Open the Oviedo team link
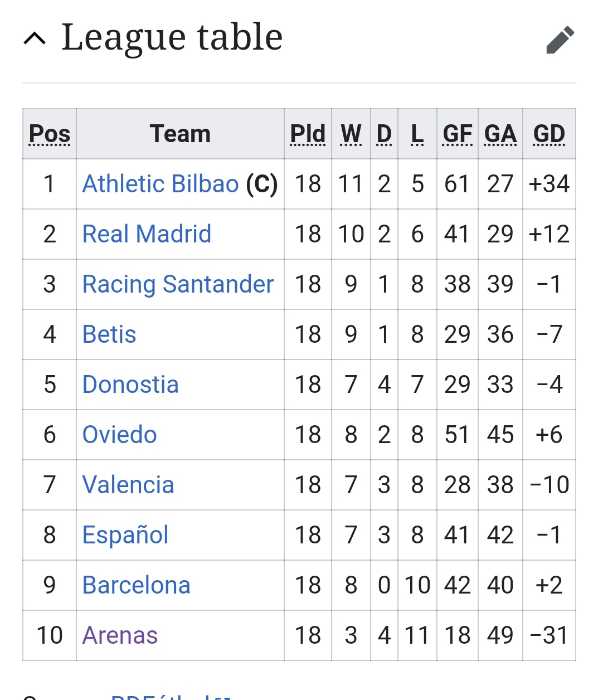This screenshot has height=700, width=598. click(119, 435)
